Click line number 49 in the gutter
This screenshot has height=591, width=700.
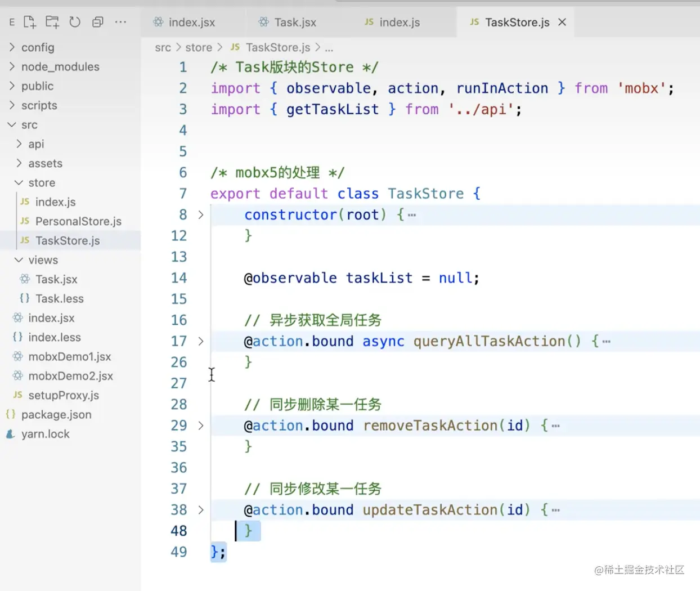(x=179, y=552)
